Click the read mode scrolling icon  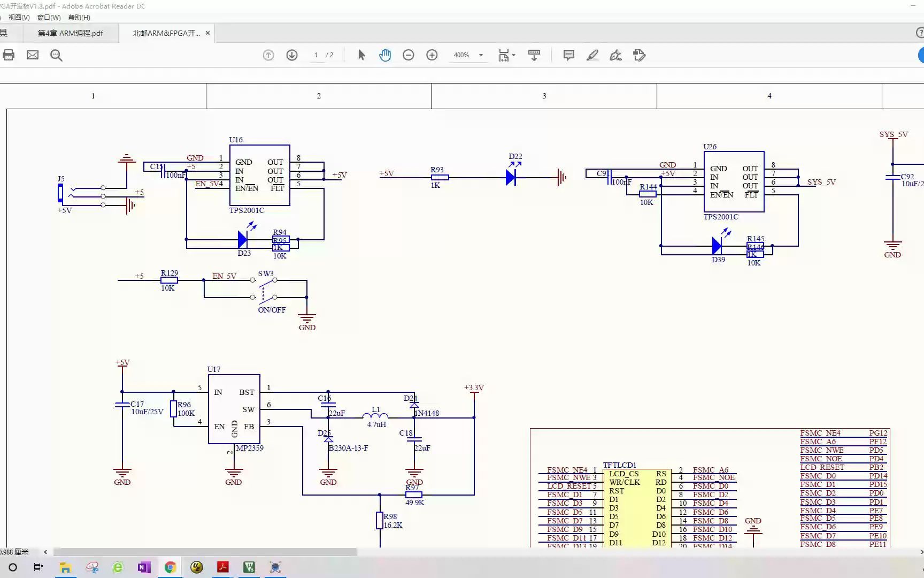pos(534,55)
